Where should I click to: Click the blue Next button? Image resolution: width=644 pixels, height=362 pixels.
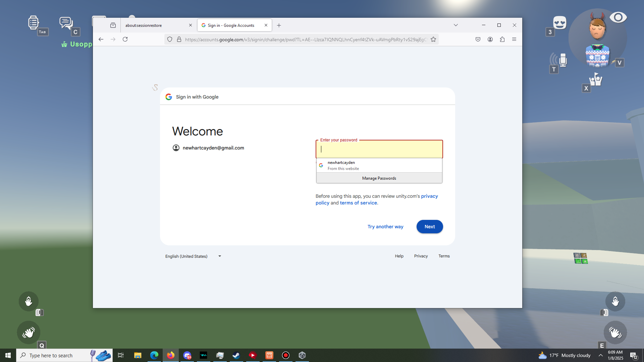tap(429, 227)
